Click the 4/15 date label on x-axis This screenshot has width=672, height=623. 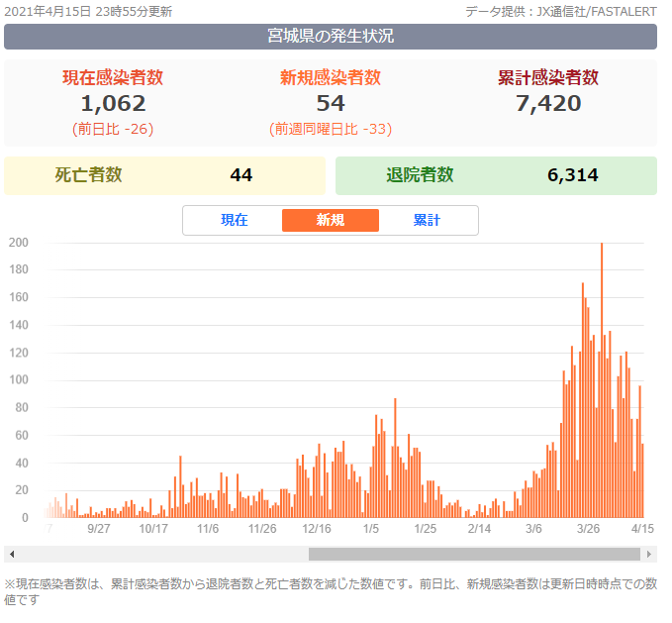(642, 529)
